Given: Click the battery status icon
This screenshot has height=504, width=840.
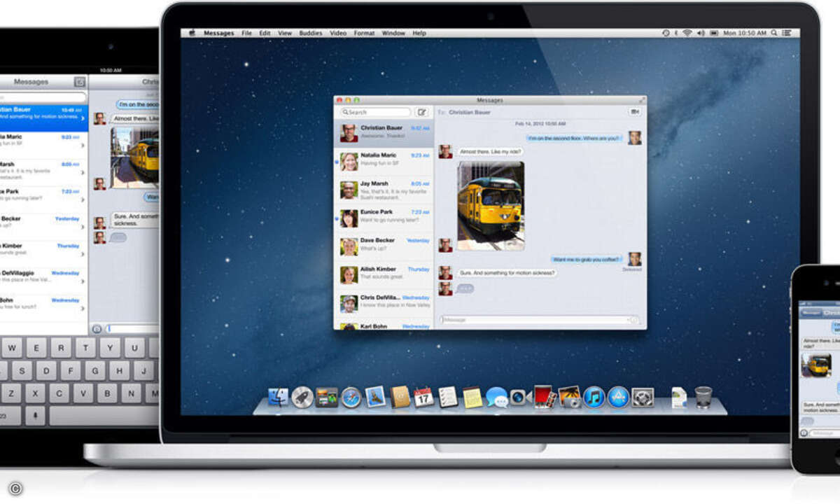Looking at the screenshot, I should [714, 33].
